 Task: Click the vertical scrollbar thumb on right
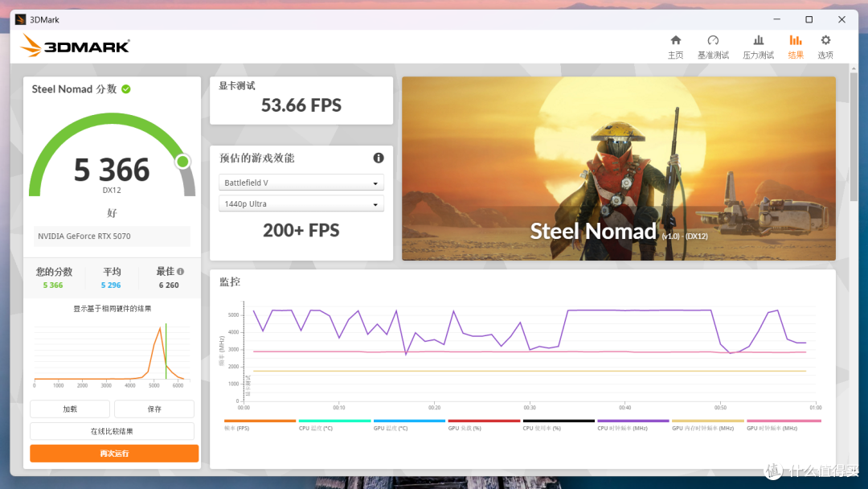click(x=854, y=136)
